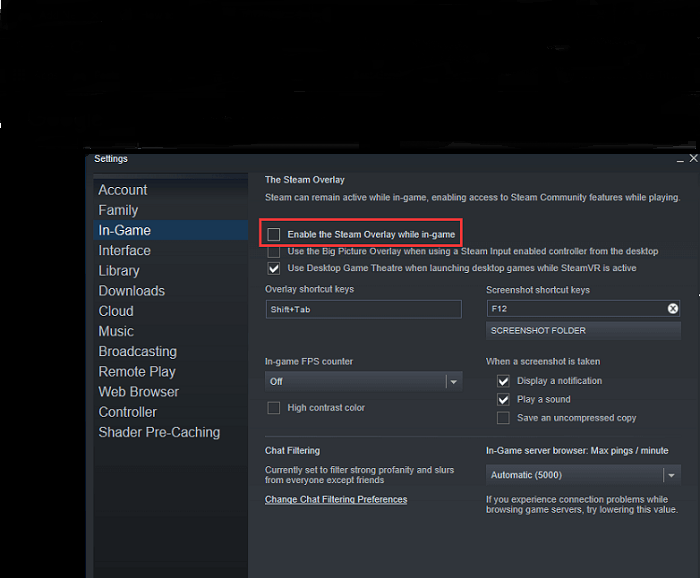
Task: Click the SCREENSHOT FOLDER button
Action: [583, 331]
